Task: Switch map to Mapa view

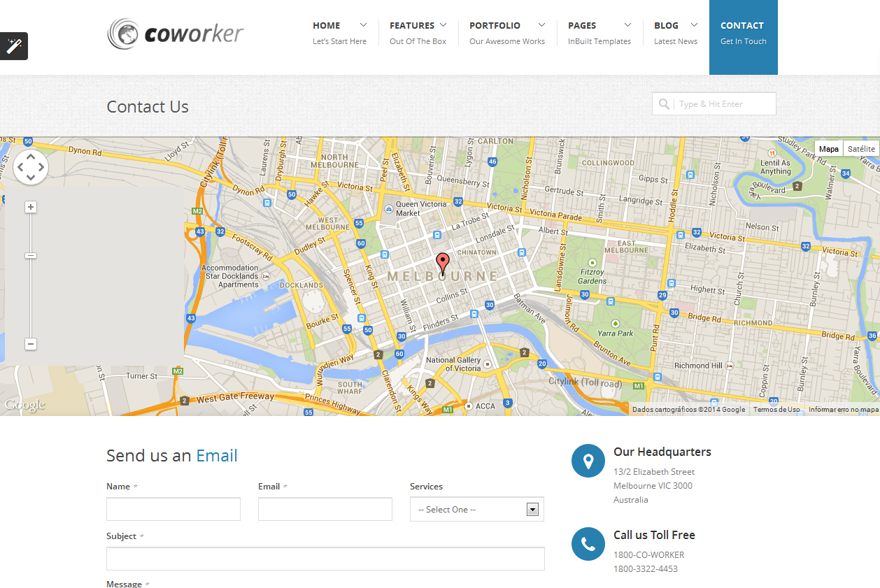Action: [829, 149]
